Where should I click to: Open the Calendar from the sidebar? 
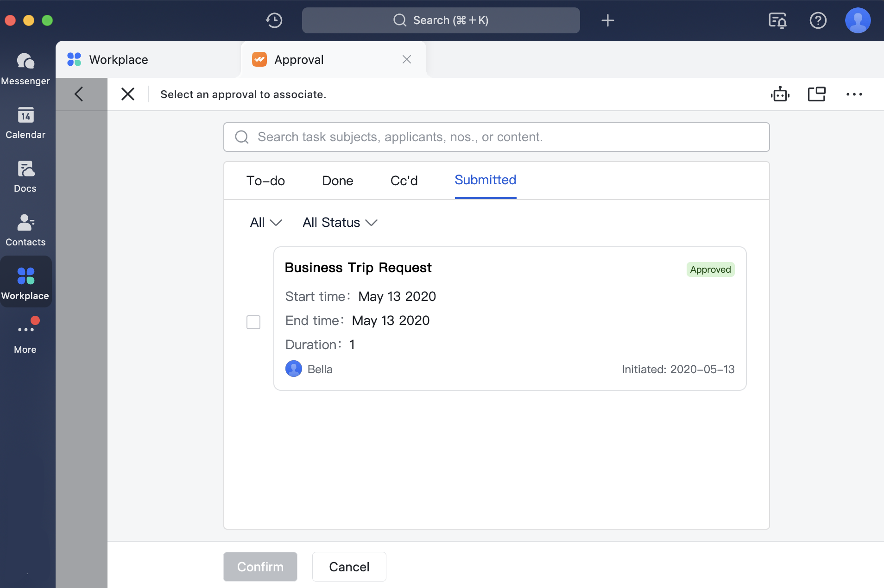(x=26, y=122)
